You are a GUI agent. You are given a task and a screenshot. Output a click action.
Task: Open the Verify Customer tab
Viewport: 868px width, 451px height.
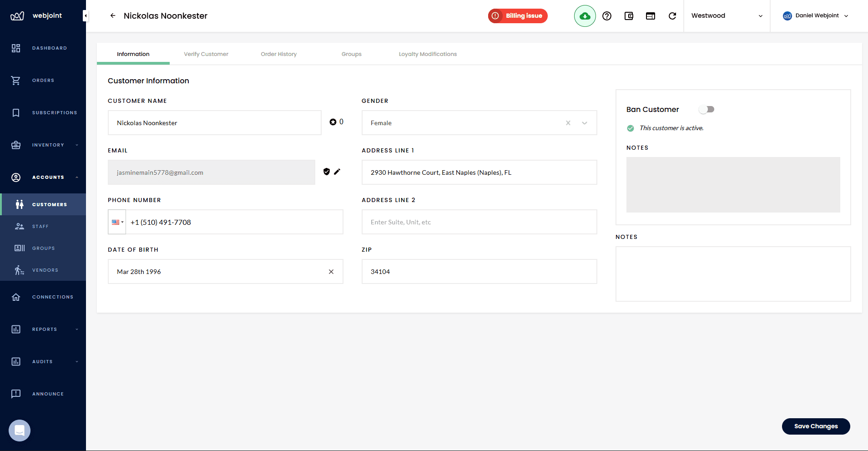[x=206, y=54]
